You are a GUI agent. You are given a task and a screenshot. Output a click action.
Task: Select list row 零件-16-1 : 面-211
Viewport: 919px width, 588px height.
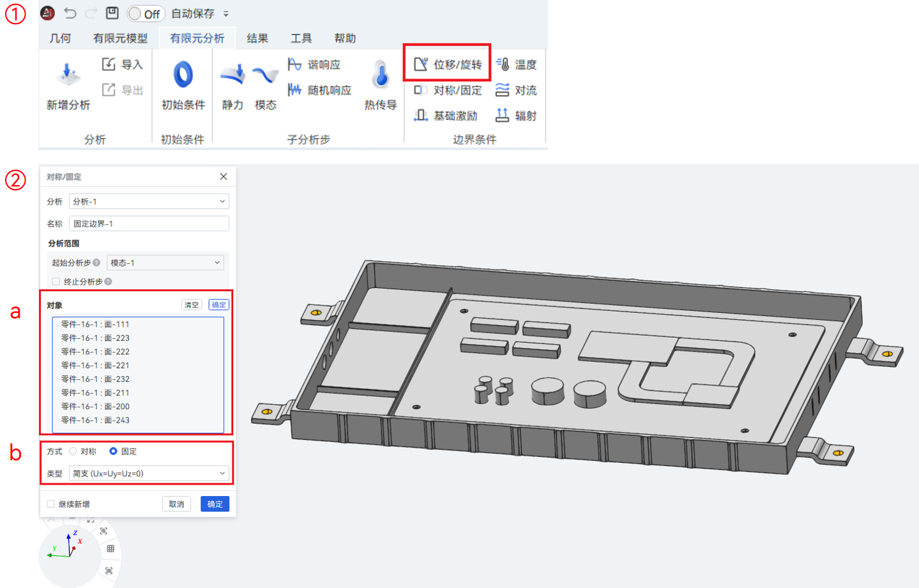[138, 393]
